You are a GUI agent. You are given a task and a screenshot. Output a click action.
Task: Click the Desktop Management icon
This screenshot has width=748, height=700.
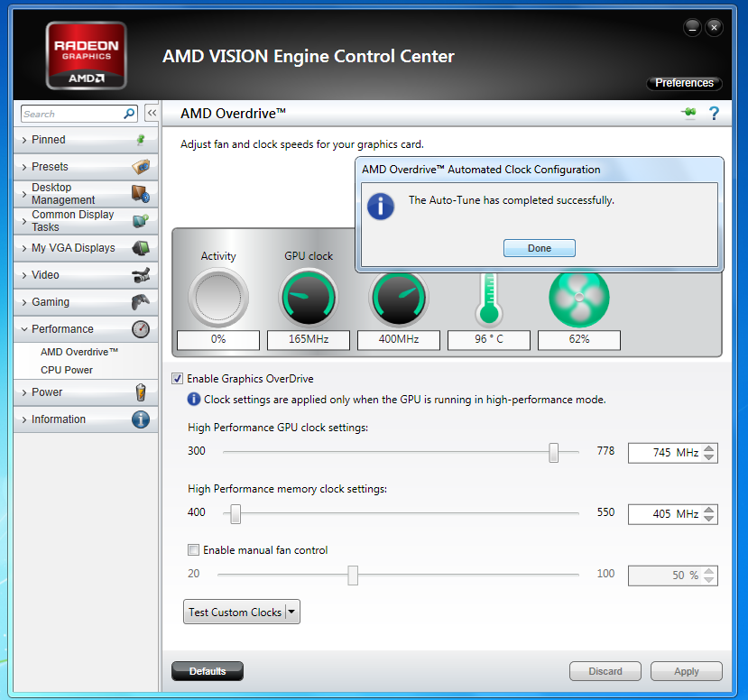pyautogui.click(x=141, y=194)
